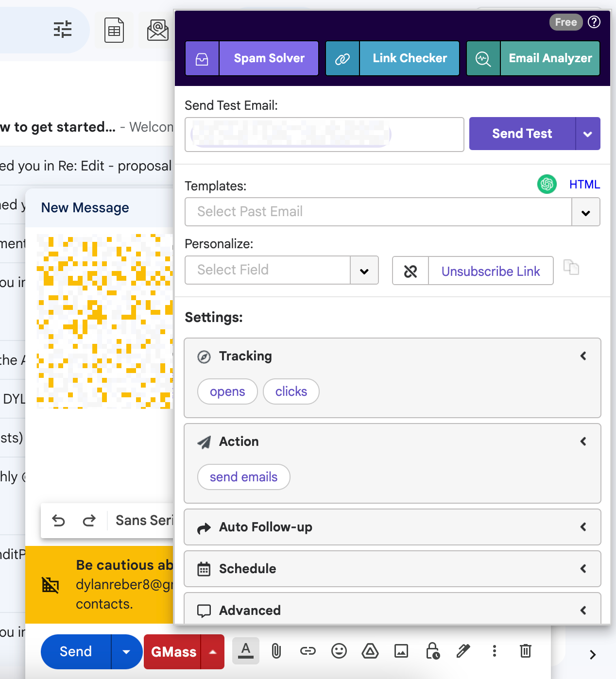Viewport: 616px width, 679px height.
Task: Click the copy icon beside Unsubscribe Link
Action: (571, 267)
